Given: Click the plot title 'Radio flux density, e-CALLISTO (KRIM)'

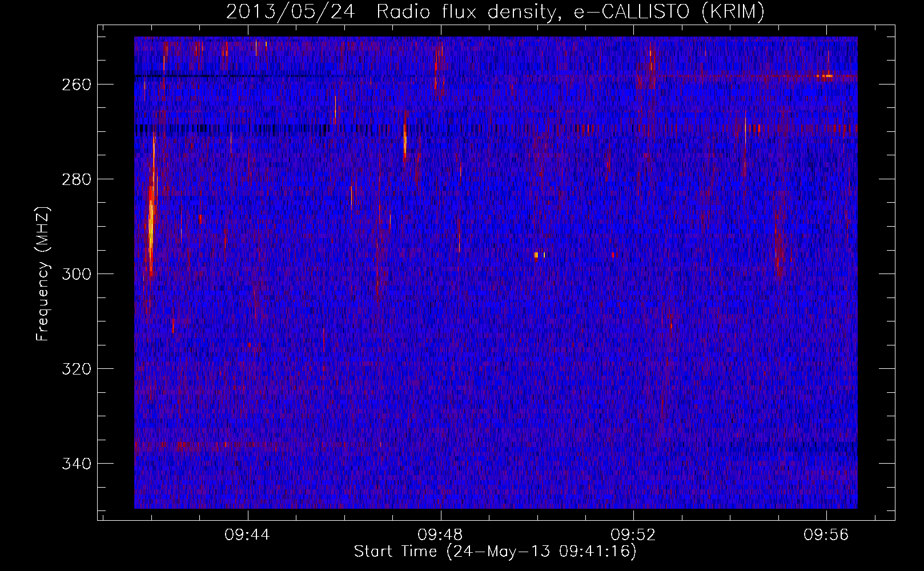Looking at the screenshot, I should [570, 11].
